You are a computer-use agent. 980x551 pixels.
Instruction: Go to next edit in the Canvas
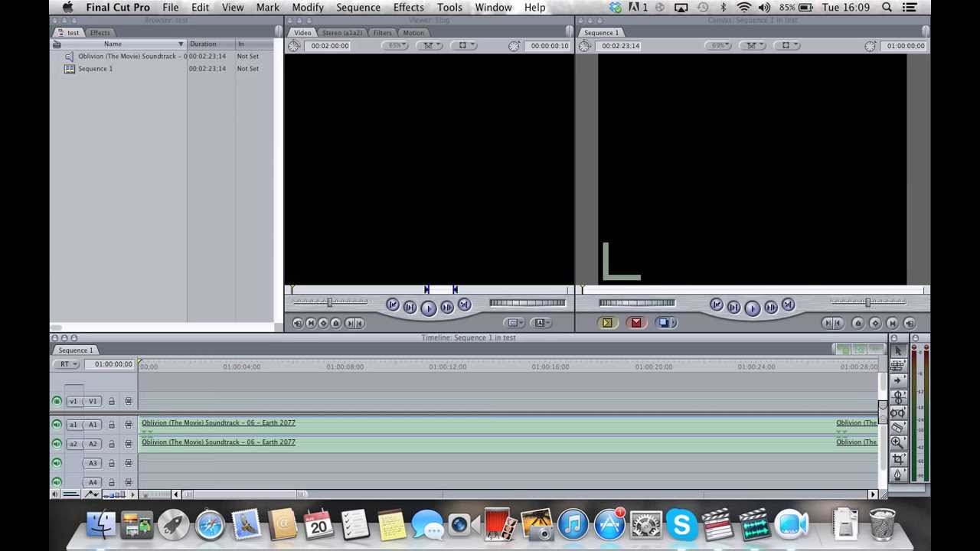click(x=788, y=306)
